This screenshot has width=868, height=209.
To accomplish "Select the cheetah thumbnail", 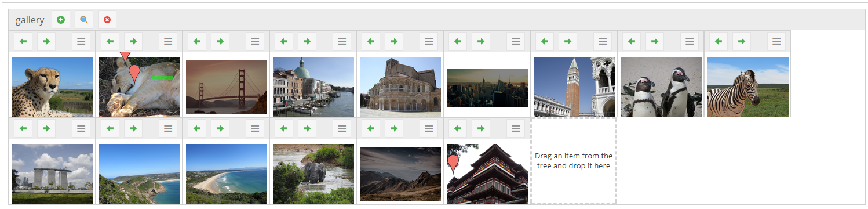I will tap(53, 87).
